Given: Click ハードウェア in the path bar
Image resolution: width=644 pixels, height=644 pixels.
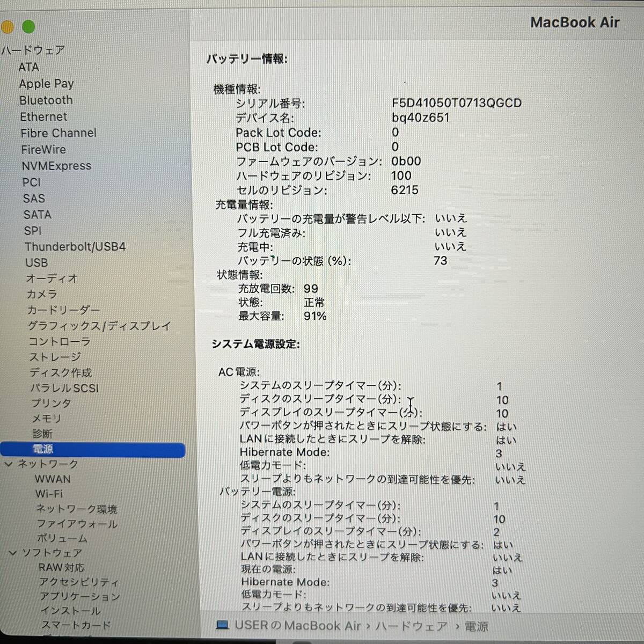Looking at the screenshot, I should pyautogui.click(x=411, y=626).
